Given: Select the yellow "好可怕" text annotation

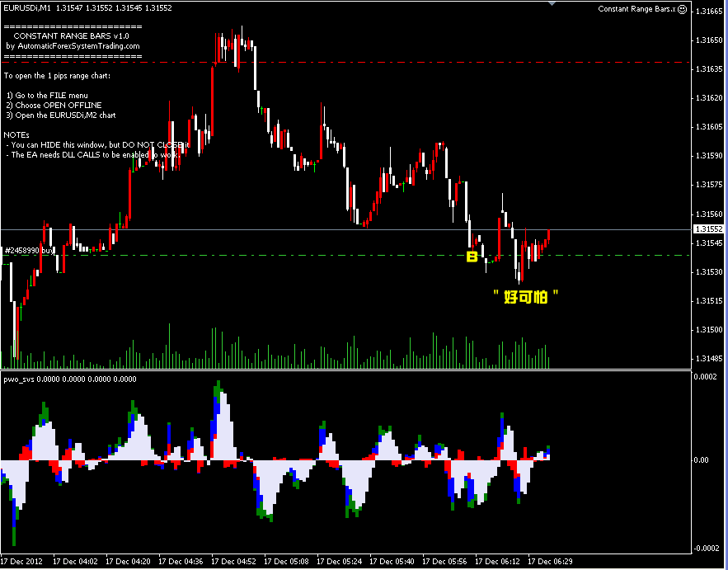Looking at the screenshot, I should (x=525, y=297).
